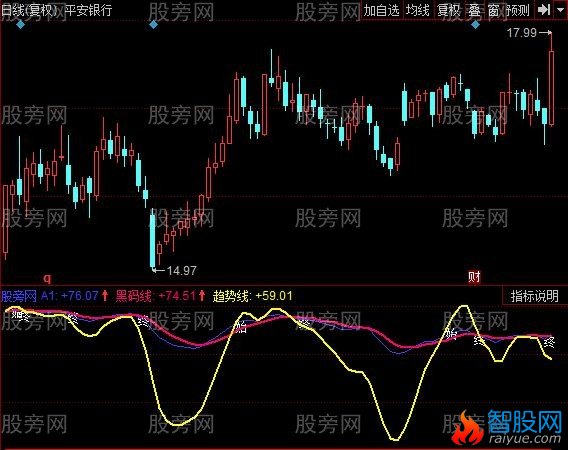Click the 17.99 high price label
This screenshot has height=450, width=568.
(522, 33)
